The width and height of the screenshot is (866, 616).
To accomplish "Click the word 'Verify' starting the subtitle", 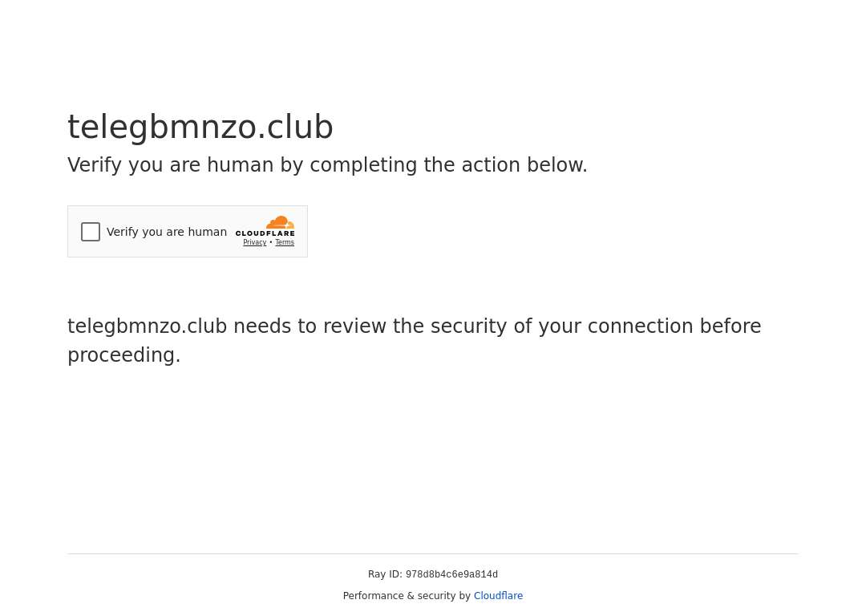I will tap(95, 165).
